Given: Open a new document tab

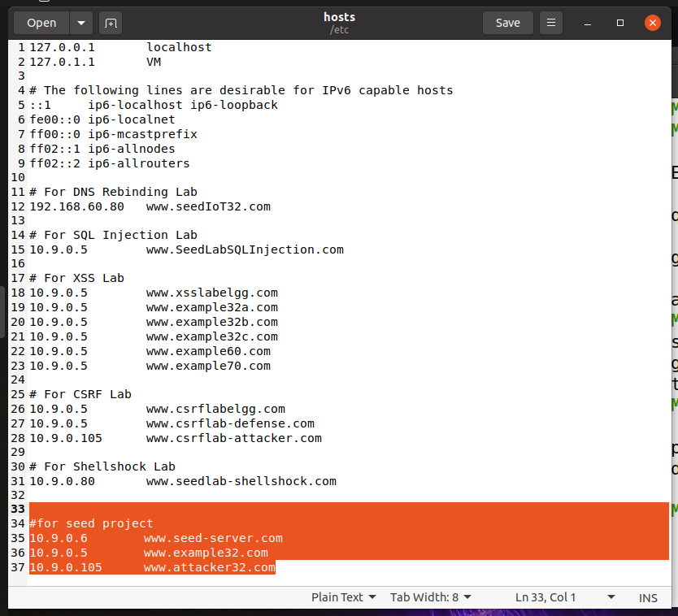Looking at the screenshot, I should pos(111,22).
